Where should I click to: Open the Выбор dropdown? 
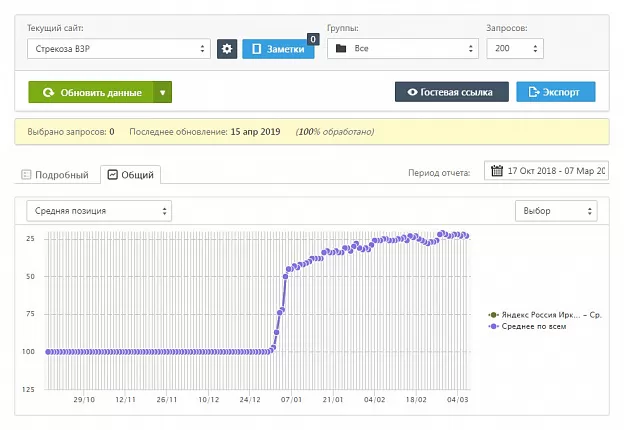(x=556, y=211)
